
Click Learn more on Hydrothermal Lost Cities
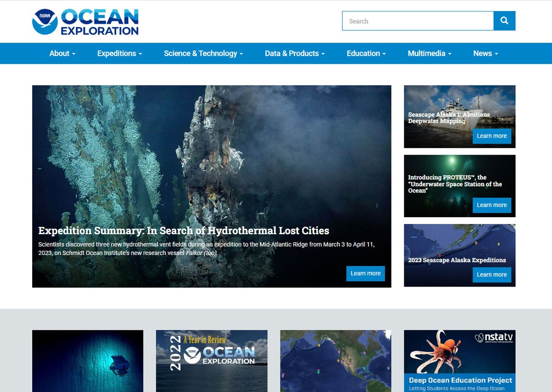click(x=366, y=273)
